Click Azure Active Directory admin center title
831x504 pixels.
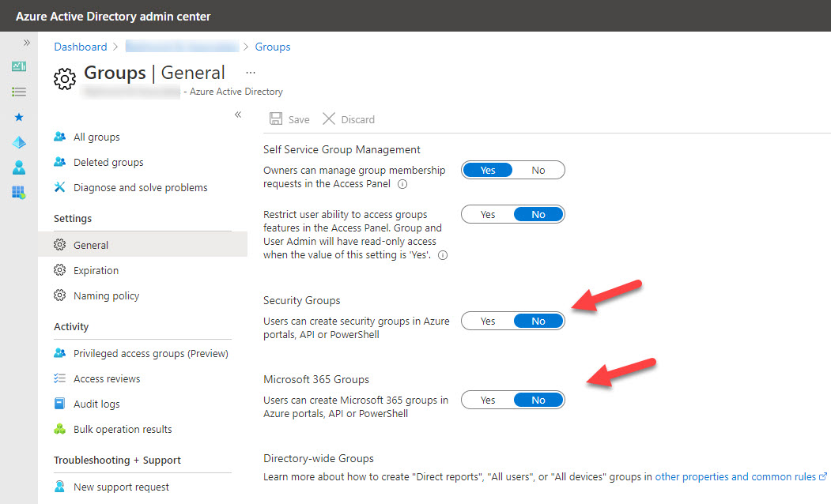pos(113,17)
